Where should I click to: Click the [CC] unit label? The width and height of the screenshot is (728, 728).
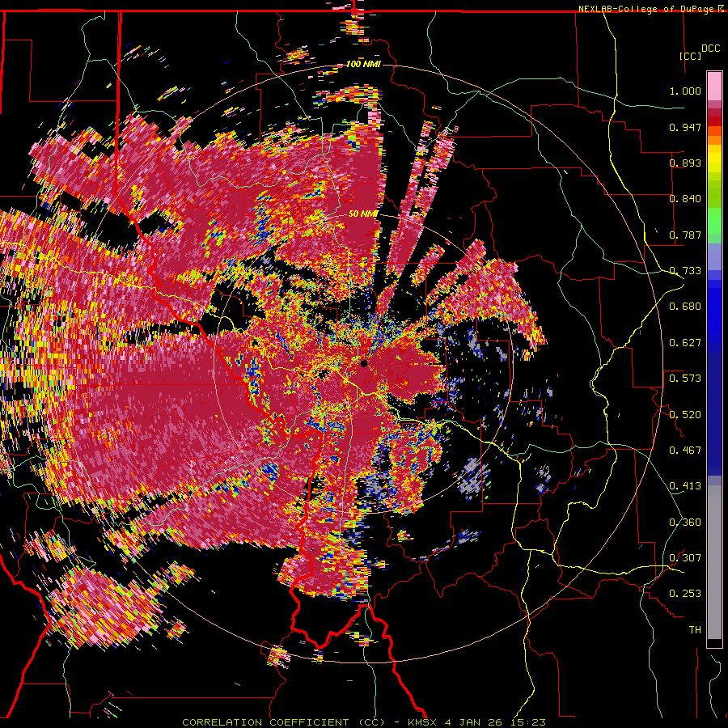click(690, 56)
